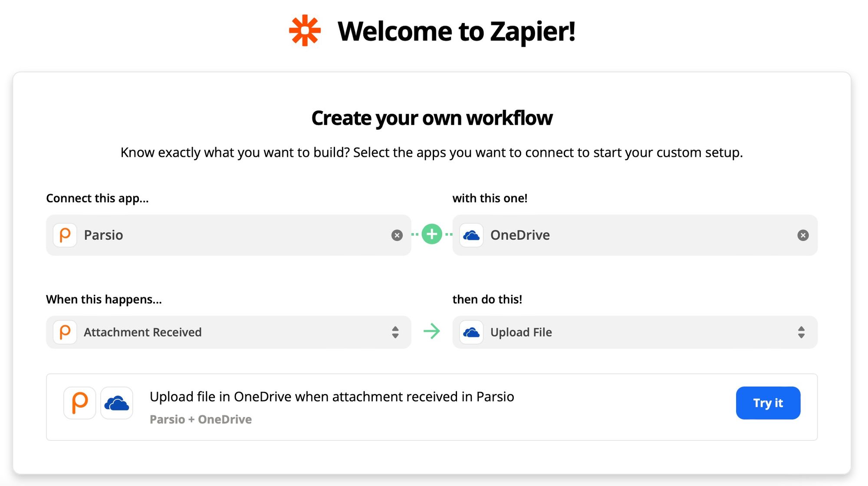Screen dimensions: 868x486
Task: Click the green arrow between trigger and action
Action: 432,331
